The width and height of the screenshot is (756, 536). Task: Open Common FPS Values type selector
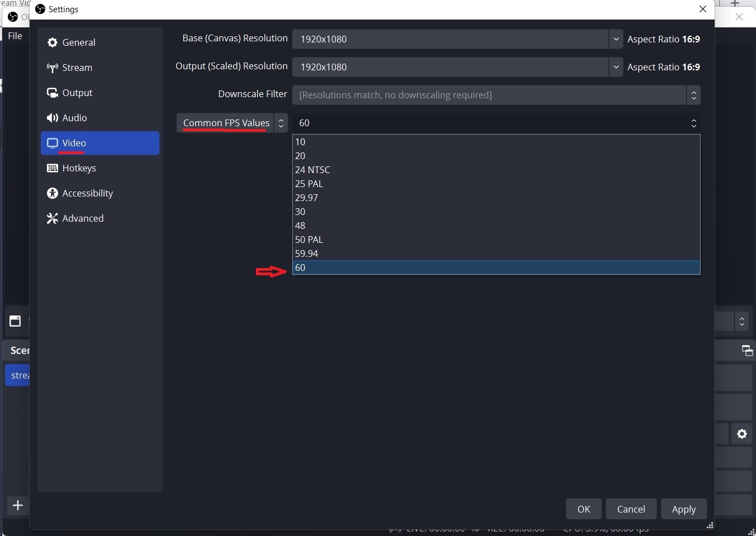[232, 123]
